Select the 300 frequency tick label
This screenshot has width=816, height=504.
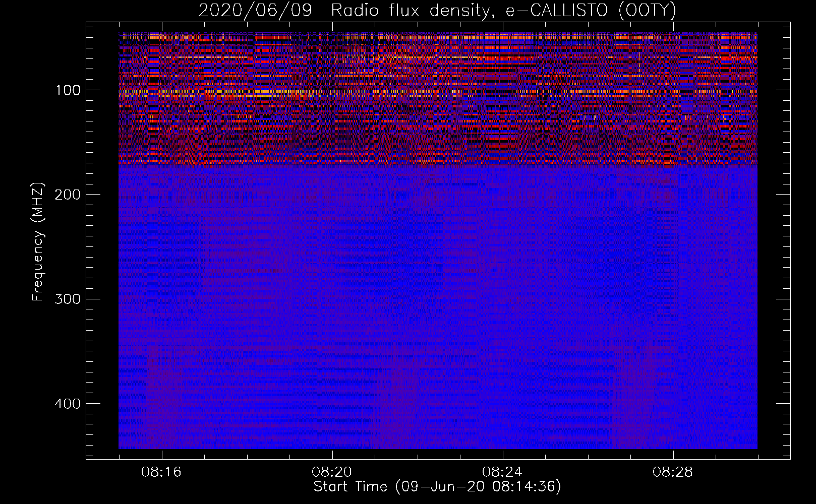[x=68, y=299]
